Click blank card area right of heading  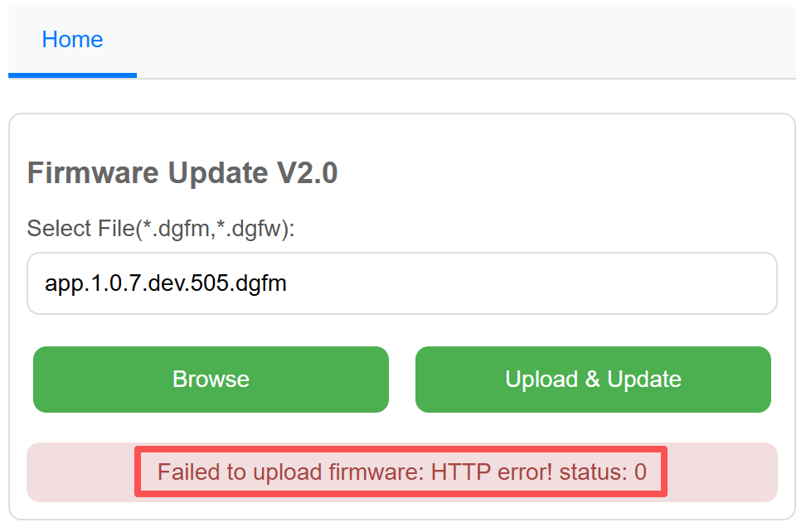[x=564, y=174]
